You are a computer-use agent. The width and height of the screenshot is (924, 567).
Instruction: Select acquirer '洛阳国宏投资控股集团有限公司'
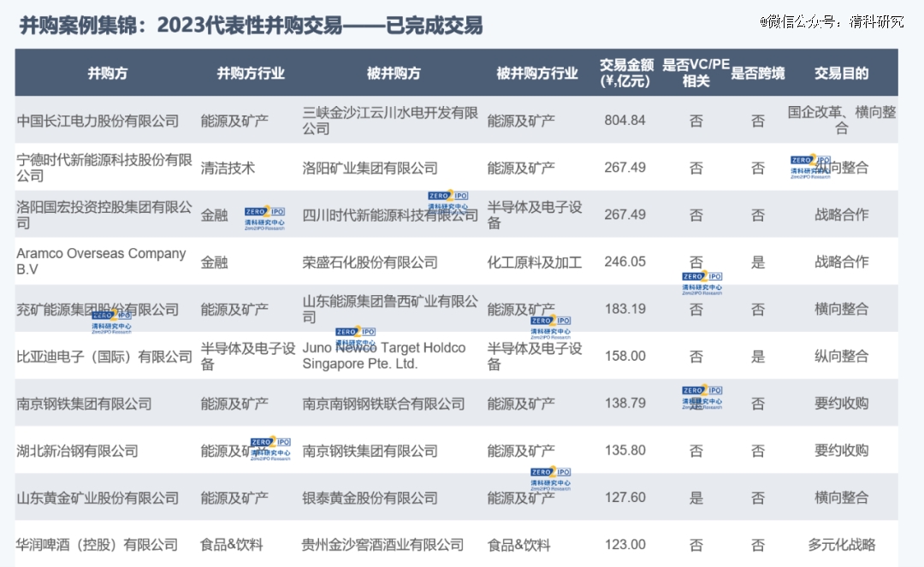pyautogui.click(x=104, y=215)
